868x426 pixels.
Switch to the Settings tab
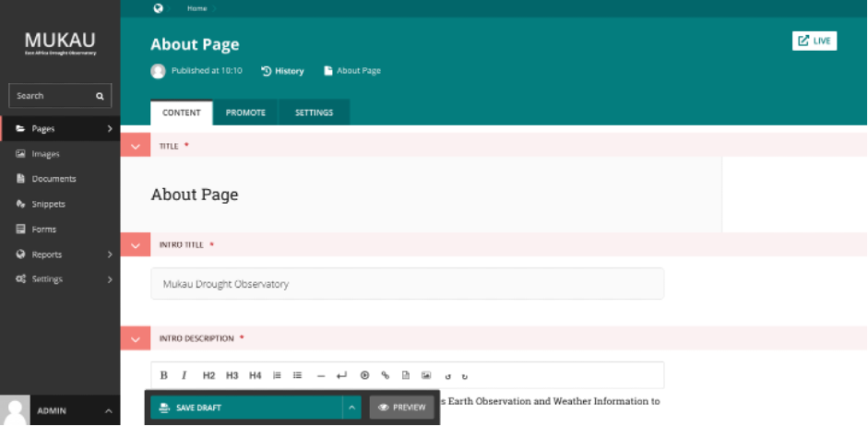pos(314,112)
